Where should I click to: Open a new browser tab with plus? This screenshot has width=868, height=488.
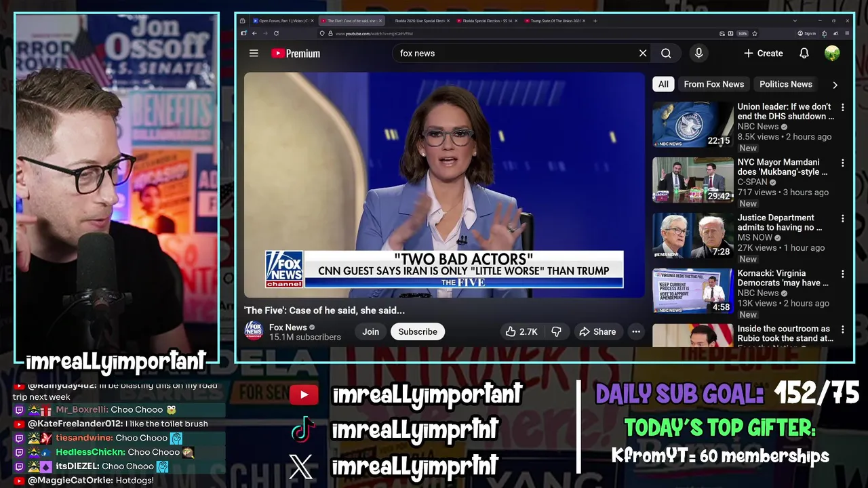click(595, 21)
